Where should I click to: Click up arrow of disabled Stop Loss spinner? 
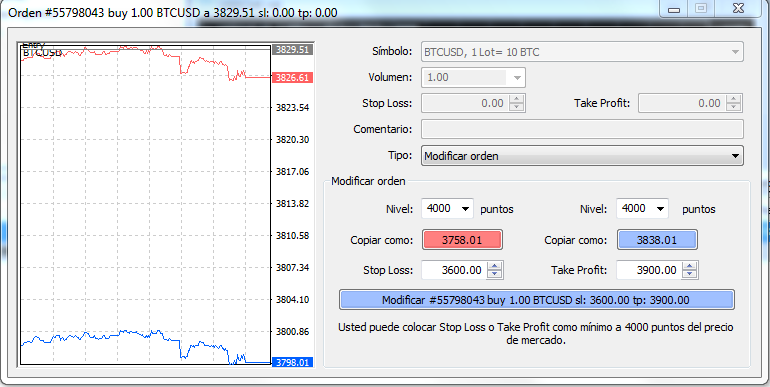click(517, 99)
